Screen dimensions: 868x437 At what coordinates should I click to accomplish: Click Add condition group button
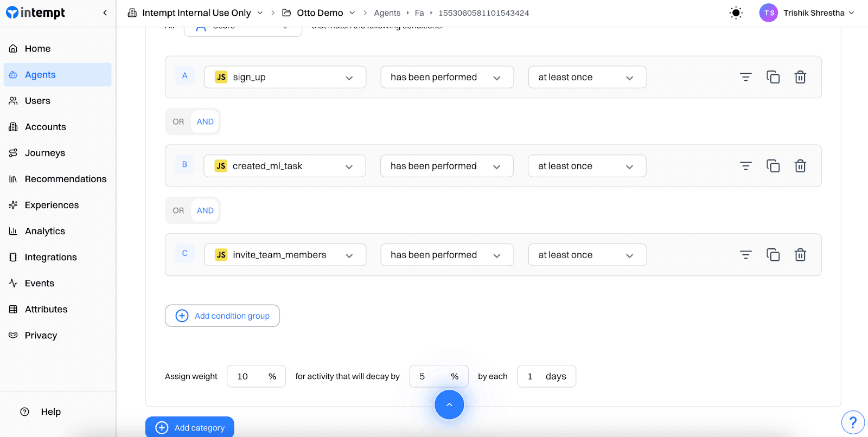click(x=222, y=316)
